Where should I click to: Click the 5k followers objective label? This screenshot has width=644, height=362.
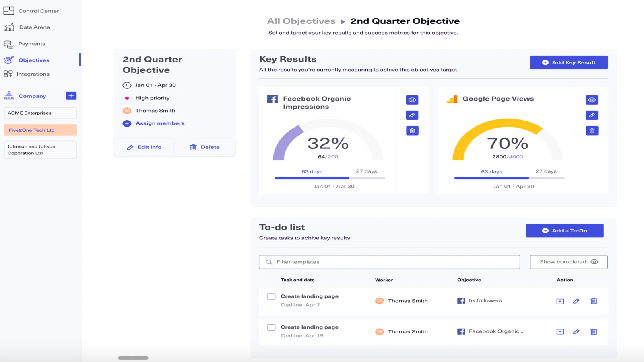point(485,300)
